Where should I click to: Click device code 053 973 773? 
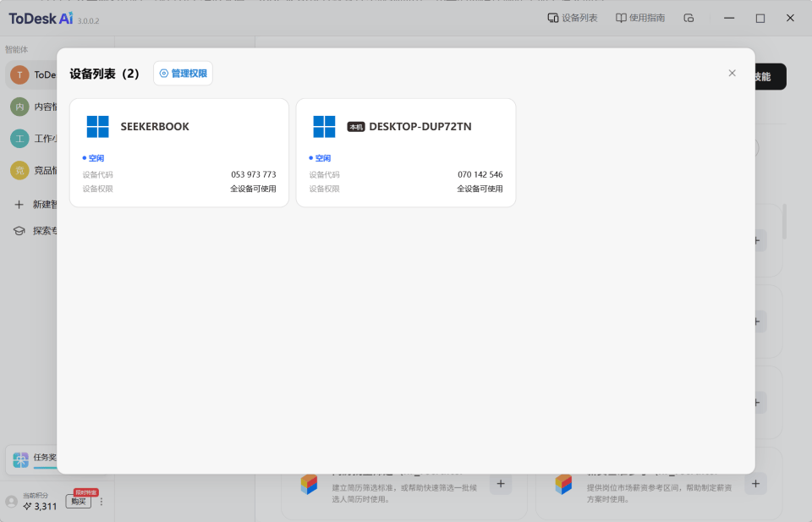click(x=253, y=174)
